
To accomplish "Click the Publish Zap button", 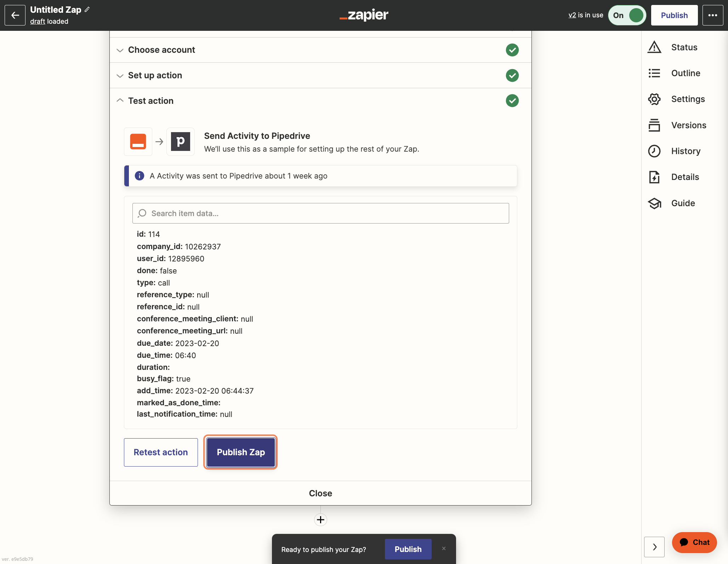I will [x=241, y=452].
